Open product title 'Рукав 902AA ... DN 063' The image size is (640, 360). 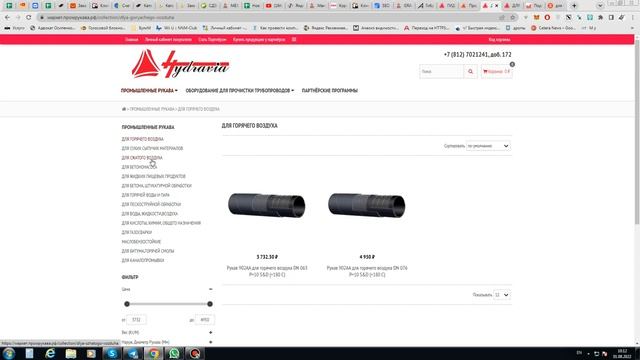(267, 271)
